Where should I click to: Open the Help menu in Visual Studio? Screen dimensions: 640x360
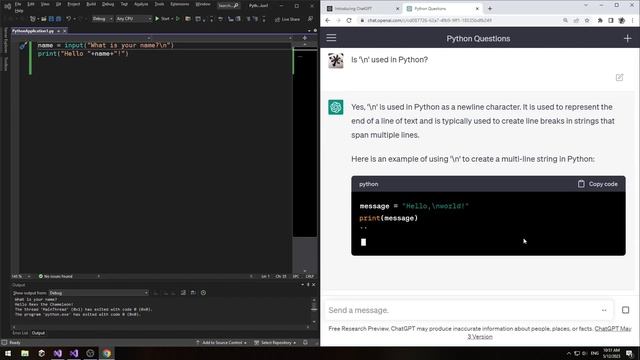click(x=19, y=11)
